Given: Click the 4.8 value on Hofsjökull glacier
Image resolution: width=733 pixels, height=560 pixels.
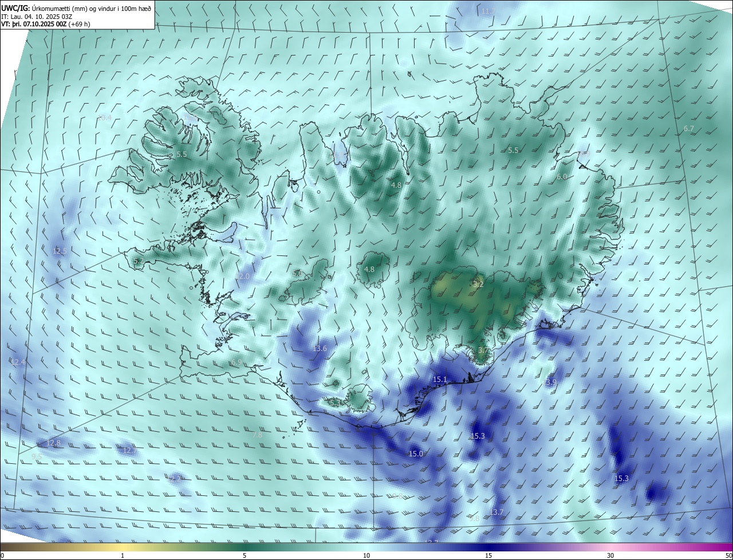Looking at the screenshot, I should click(369, 270).
